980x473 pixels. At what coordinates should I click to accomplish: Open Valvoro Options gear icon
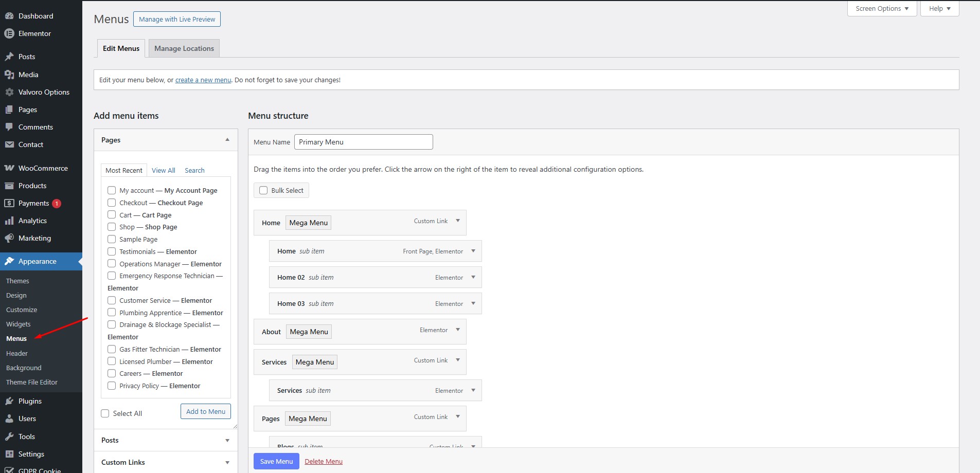pos(9,92)
